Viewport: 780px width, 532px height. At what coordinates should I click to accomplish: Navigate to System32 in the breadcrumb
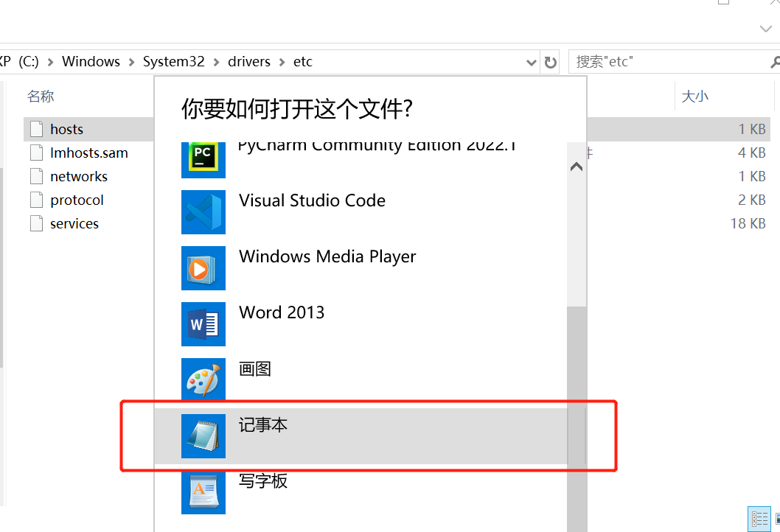point(173,62)
